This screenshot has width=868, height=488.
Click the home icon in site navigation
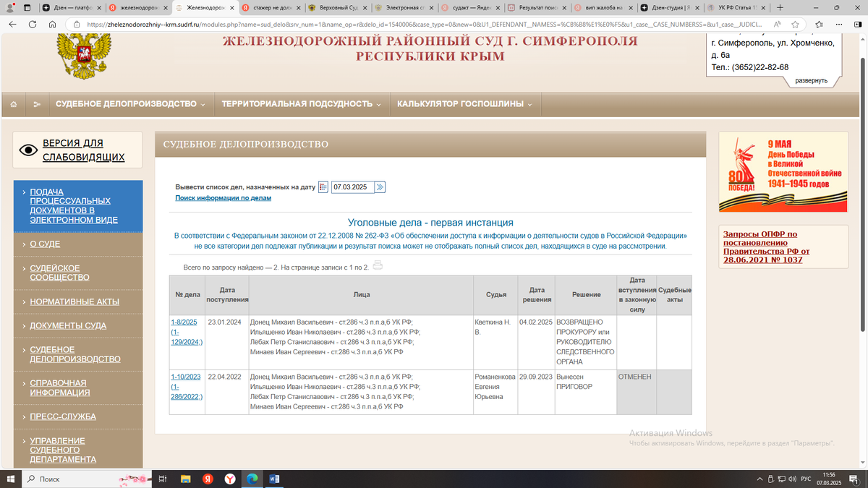click(x=14, y=104)
